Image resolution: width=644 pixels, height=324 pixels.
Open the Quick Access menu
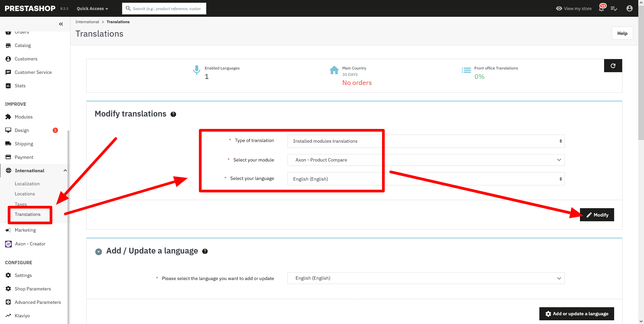coord(92,9)
